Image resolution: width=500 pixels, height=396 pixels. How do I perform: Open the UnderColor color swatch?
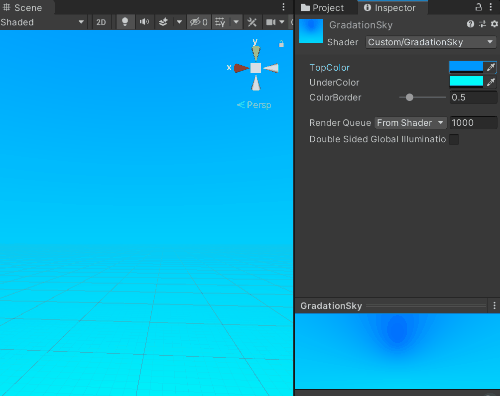(466, 82)
